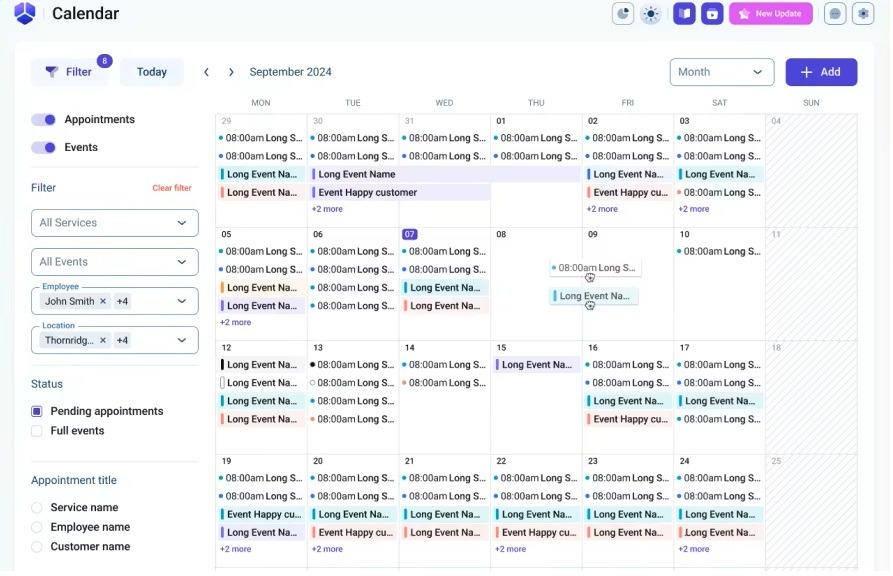Image resolution: width=893 pixels, height=576 pixels.
Task: Open the chat bubble messages icon
Action: (835, 14)
